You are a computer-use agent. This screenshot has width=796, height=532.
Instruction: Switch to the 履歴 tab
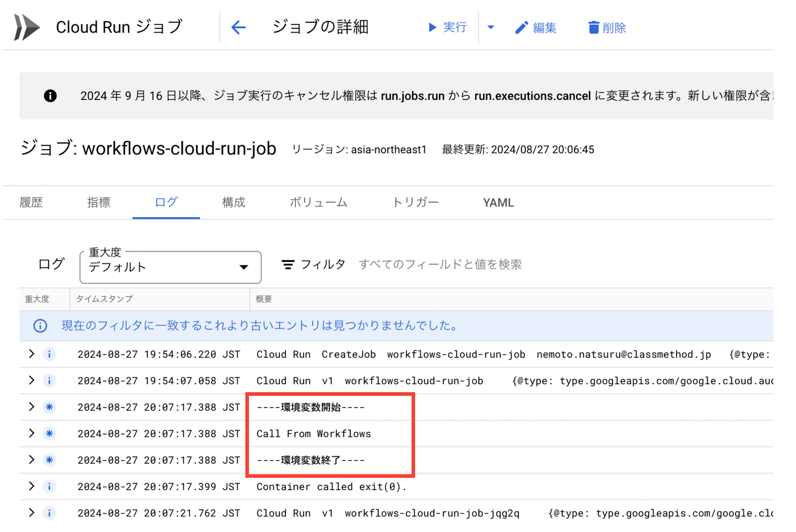click(31, 203)
